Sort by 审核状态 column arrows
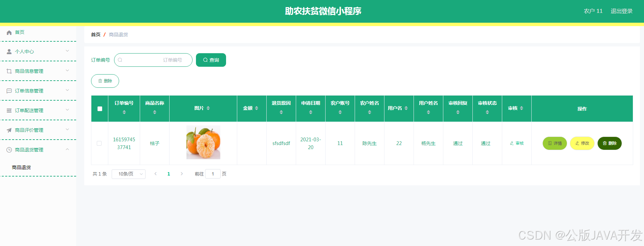The width and height of the screenshot is (644, 246). tap(487, 112)
